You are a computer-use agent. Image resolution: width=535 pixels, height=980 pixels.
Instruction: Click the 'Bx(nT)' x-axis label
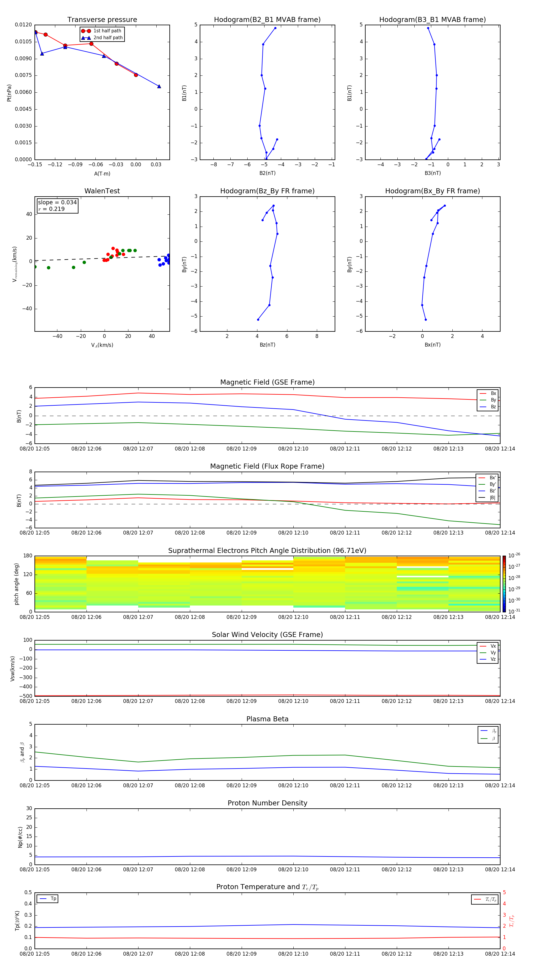pos(432,345)
